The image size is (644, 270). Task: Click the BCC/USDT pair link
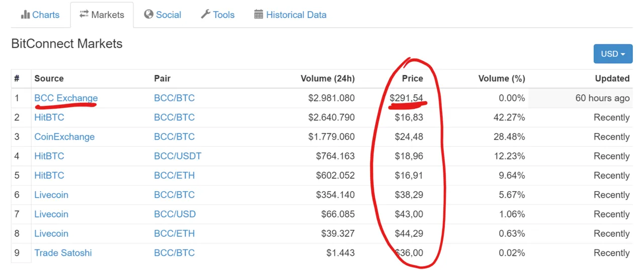click(178, 156)
